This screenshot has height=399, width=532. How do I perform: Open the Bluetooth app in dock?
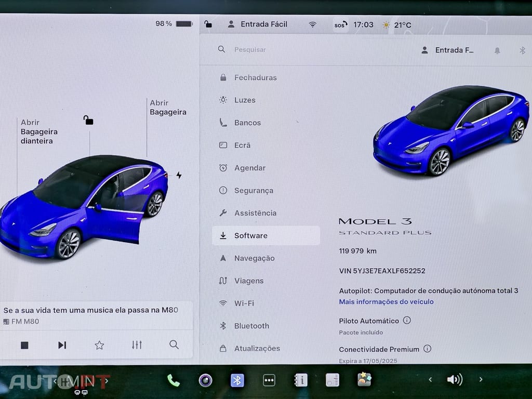[237, 380]
